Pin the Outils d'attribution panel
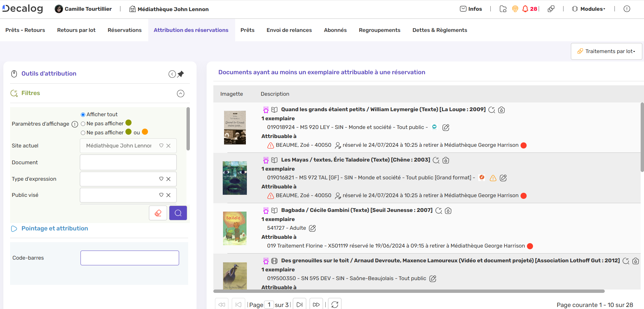644x309 pixels. click(181, 74)
